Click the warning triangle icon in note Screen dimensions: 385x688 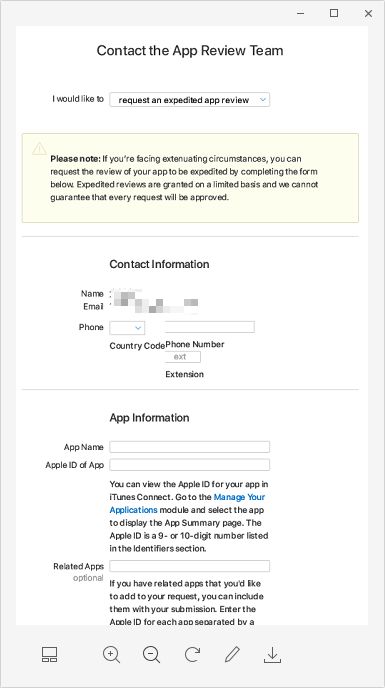click(x=39, y=148)
